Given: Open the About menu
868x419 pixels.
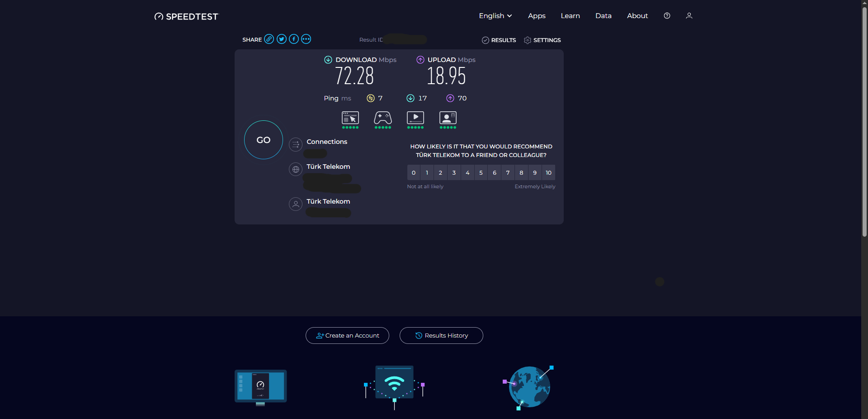Looking at the screenshot, I should [x=637, y=15].
